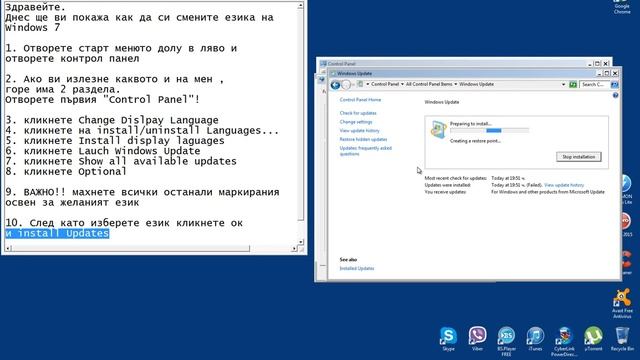Expand the Control Panel breadcrumb dropdown arrow
This screenshot has width=640, height=360.
pyautogui.click(x=402, y=84)
